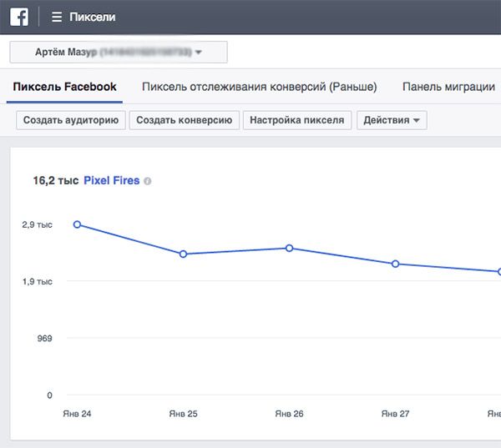Select the Янв 26 data point

tap(289, 248)
